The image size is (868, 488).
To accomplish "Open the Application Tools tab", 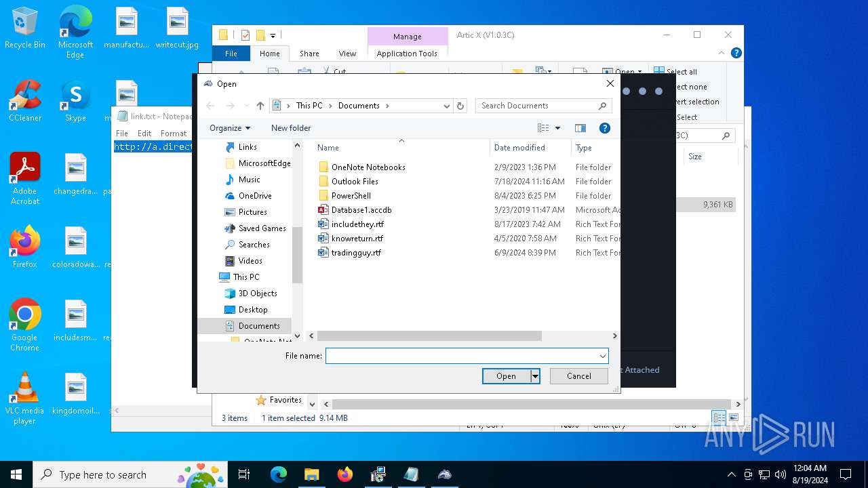I will click(407, 54).
